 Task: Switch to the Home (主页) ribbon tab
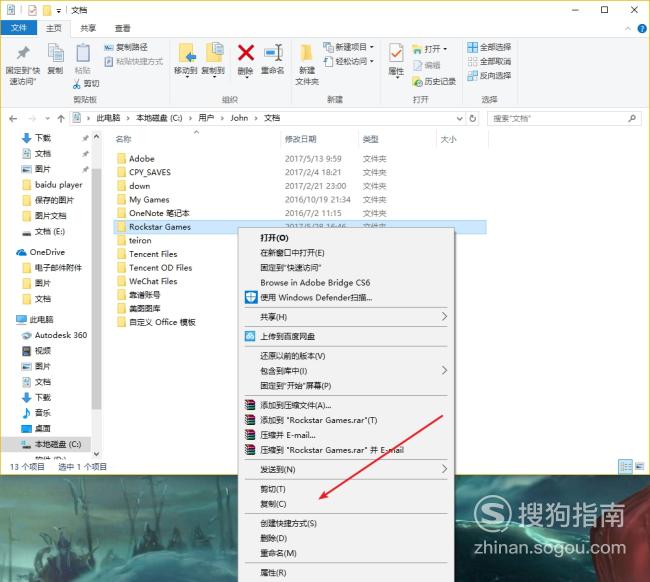pyautogui.click(x=53, y=28)
